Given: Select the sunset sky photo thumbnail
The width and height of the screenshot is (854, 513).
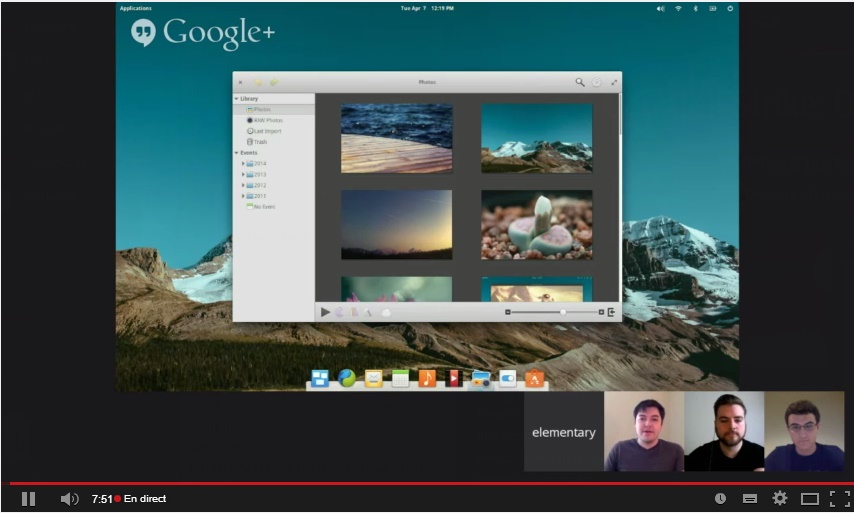Looking at the screenshot, I should (396, 224).
